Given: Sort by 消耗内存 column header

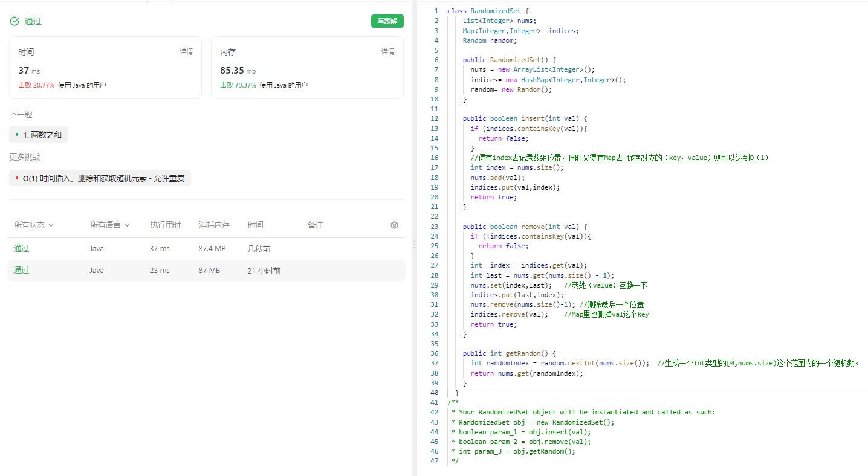Looking at the screenshot, I should (x=214, y=225).
